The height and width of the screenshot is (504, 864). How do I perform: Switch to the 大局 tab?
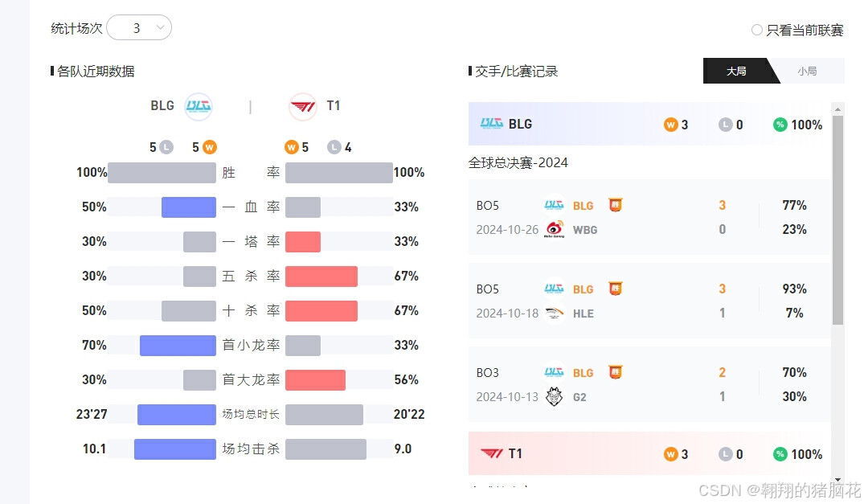736,71
